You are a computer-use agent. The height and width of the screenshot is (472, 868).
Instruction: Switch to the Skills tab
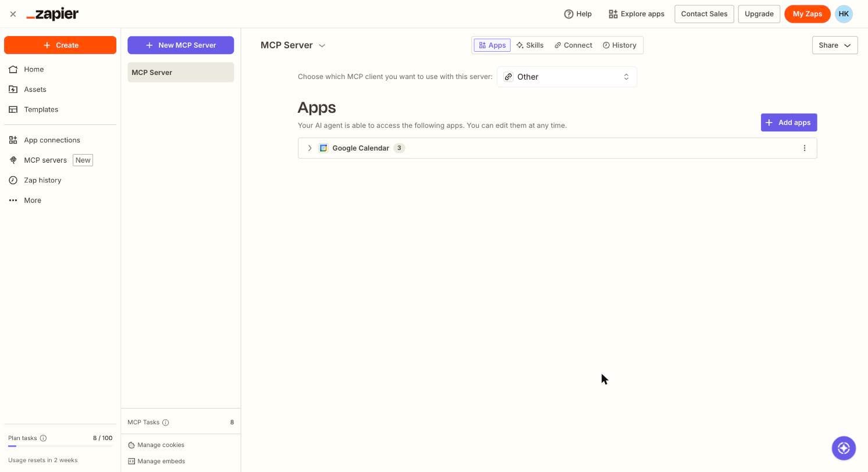pos(530,45)
